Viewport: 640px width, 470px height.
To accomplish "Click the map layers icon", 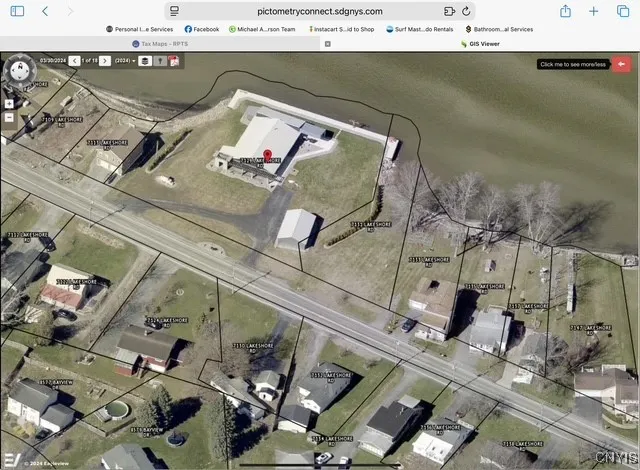I will [145, 61].
